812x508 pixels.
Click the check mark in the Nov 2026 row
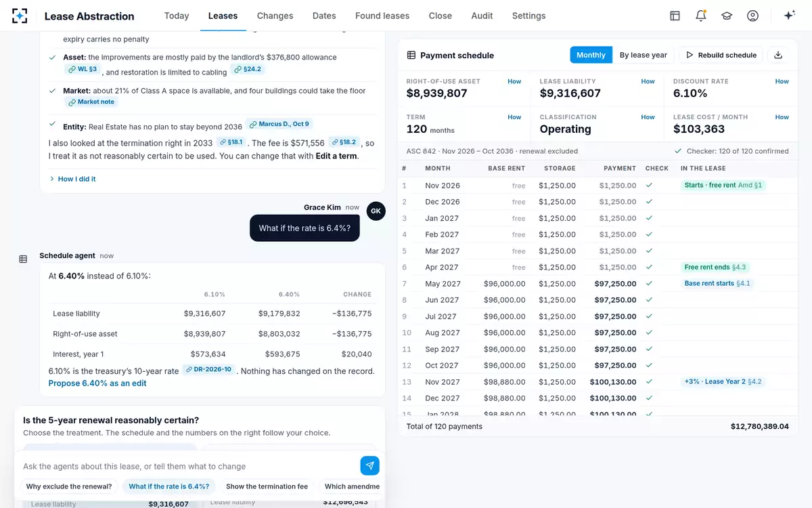(650, 185)
